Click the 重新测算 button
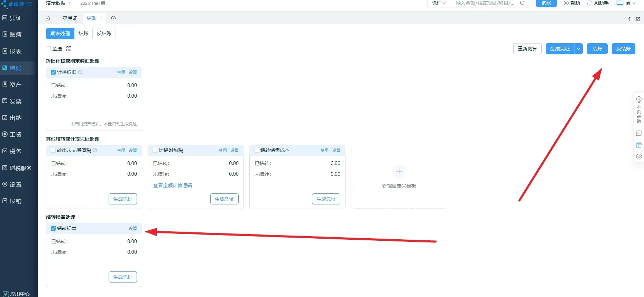The image size is (644, 297). click(527, 49)
